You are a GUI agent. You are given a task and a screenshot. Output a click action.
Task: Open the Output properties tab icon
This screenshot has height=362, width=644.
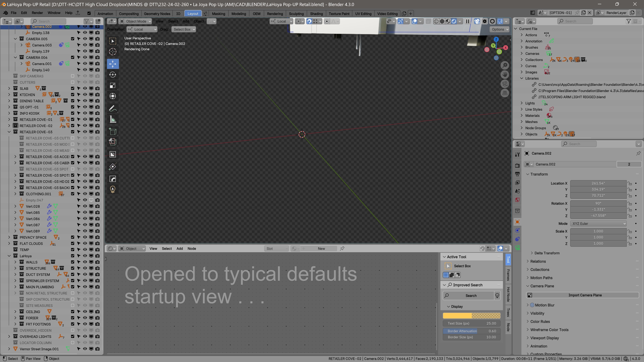coord(517,174)
